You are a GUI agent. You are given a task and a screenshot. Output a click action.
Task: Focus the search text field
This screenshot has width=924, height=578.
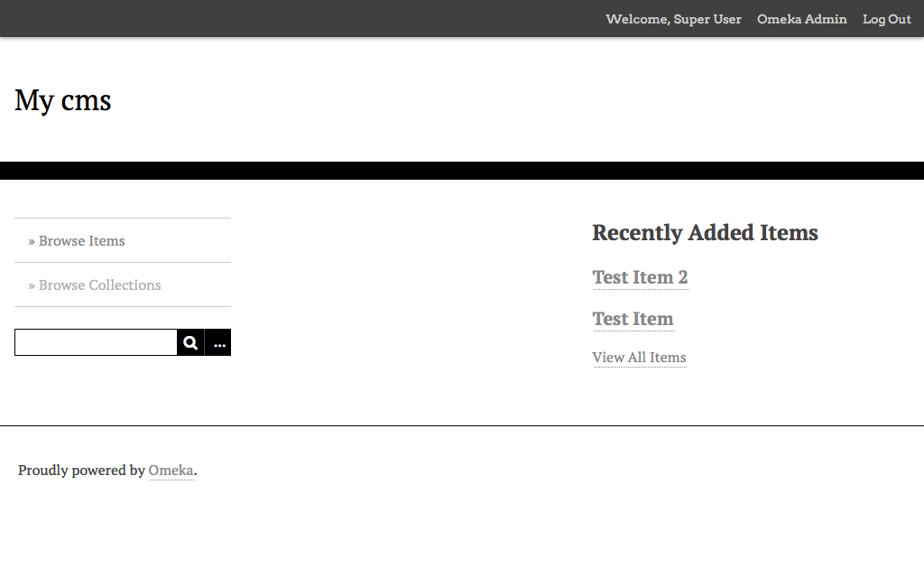(x=96, y=343)
